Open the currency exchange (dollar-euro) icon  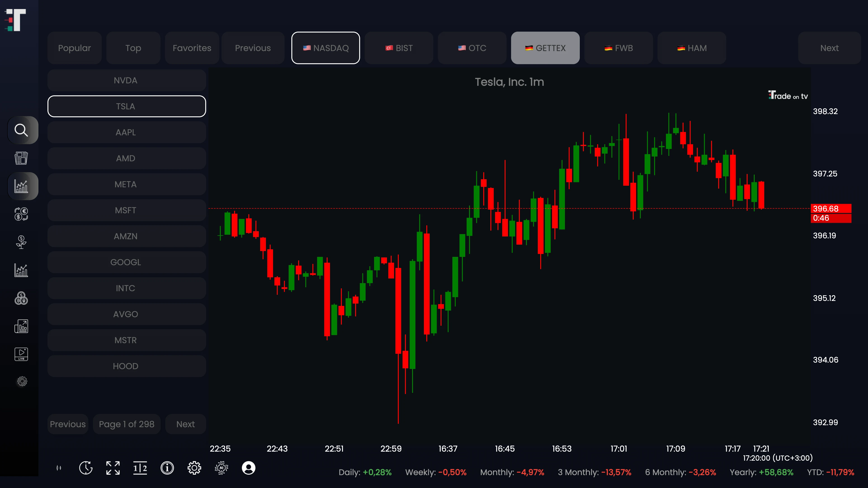(x=21, y=214)
